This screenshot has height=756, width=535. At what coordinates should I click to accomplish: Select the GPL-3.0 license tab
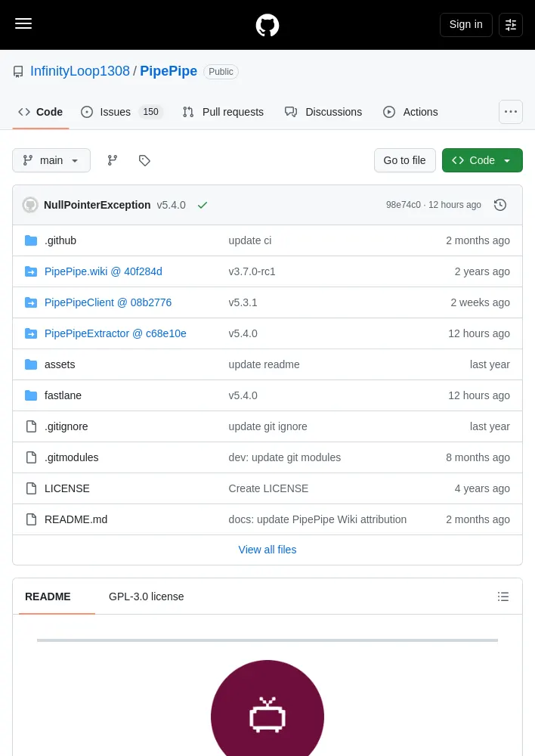point(146,596)
